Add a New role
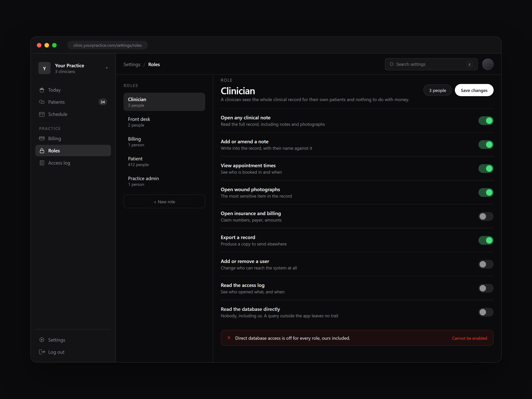The image size is (532, 399). (x=164, y=202)
